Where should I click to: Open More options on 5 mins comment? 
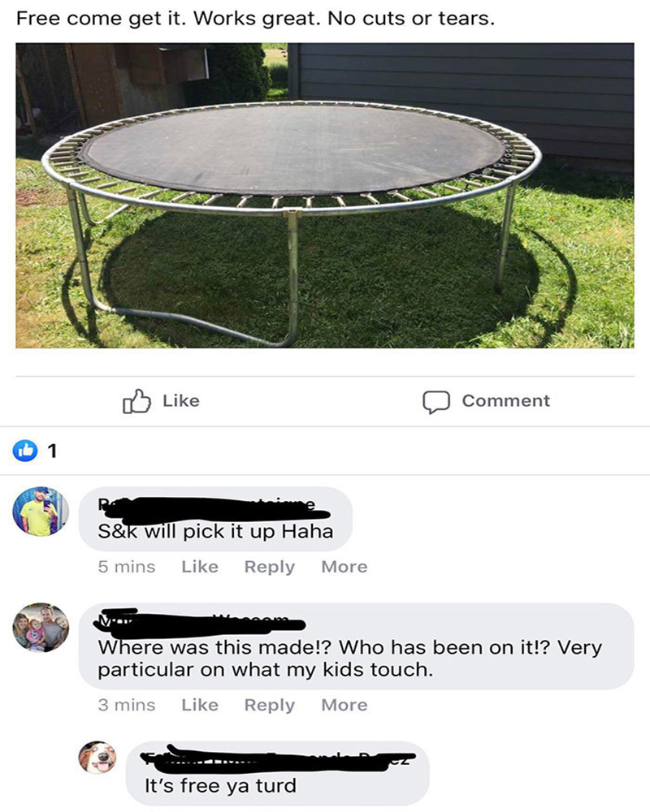click(x=344, y=567)
